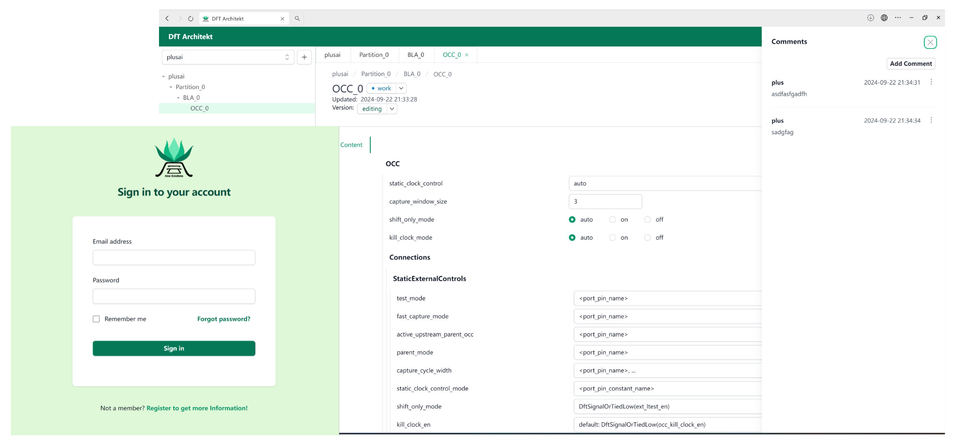Set kill_clock_mode to on
The width and height of the screenshot is (980, 447).
point(612,238)
